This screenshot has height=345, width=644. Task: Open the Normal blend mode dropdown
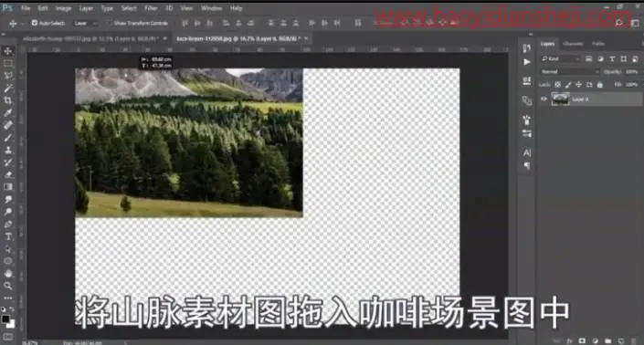(x=570, y=72)
